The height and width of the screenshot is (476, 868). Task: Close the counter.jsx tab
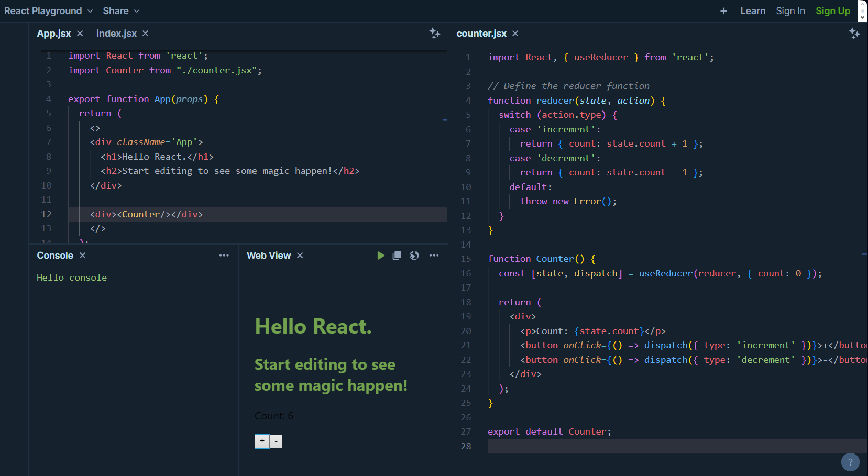[x=515, y=34]
